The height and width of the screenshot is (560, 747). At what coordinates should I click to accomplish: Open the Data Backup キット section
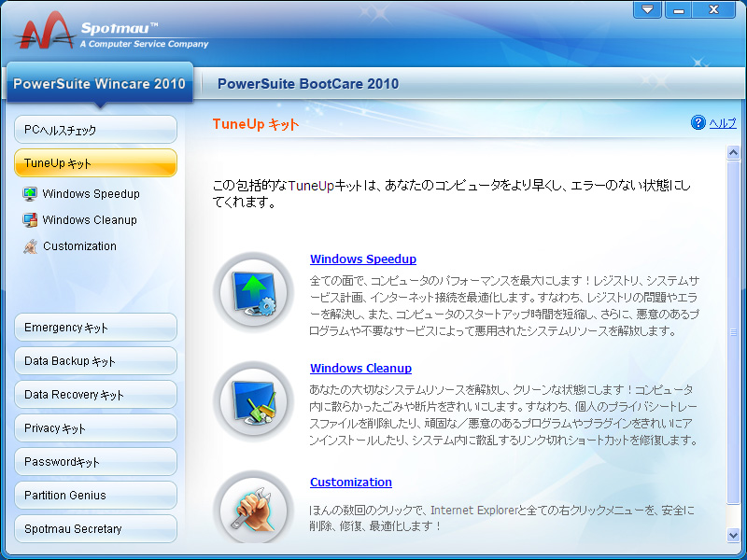tap(96, 361)
